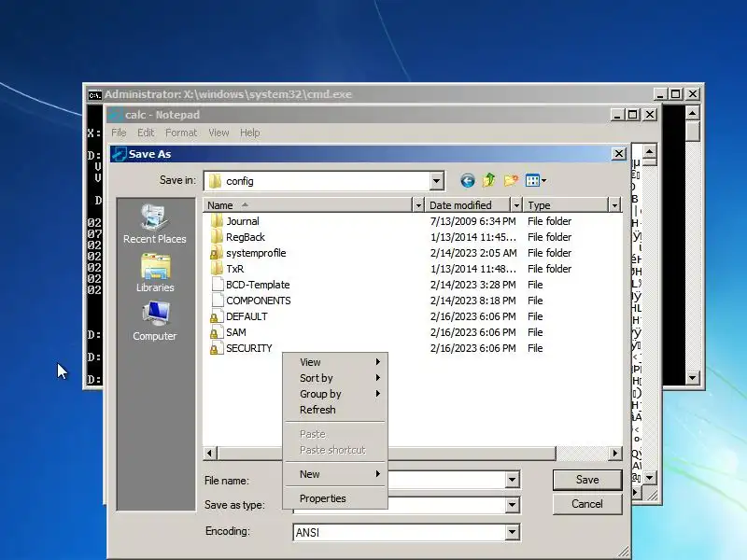Image resolution: width=747 pixels, height=560 pixels.
Task: Click the cmd window scroll up arrow
Action: click(x=692, y=113)
